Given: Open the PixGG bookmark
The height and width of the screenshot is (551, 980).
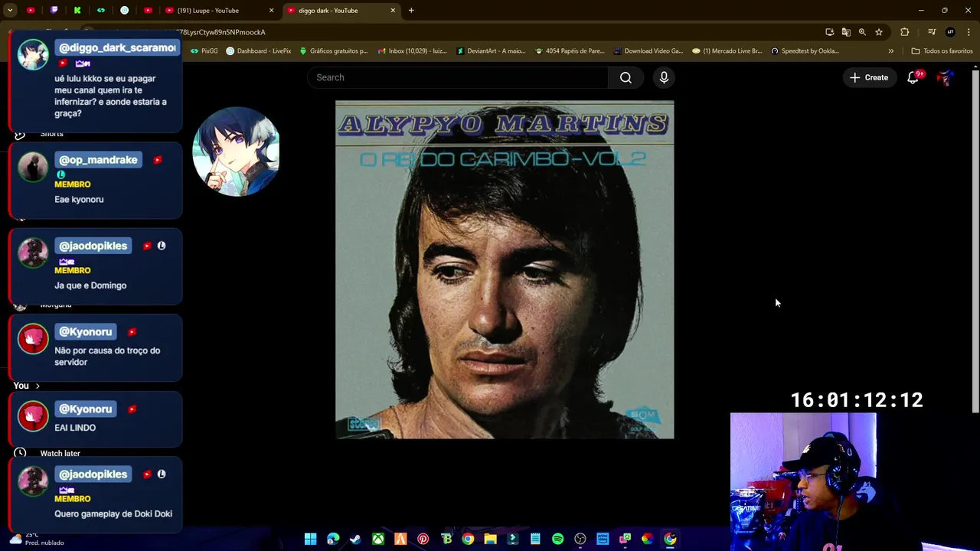Looking at the screenshot, I should (x=204, y=51).
